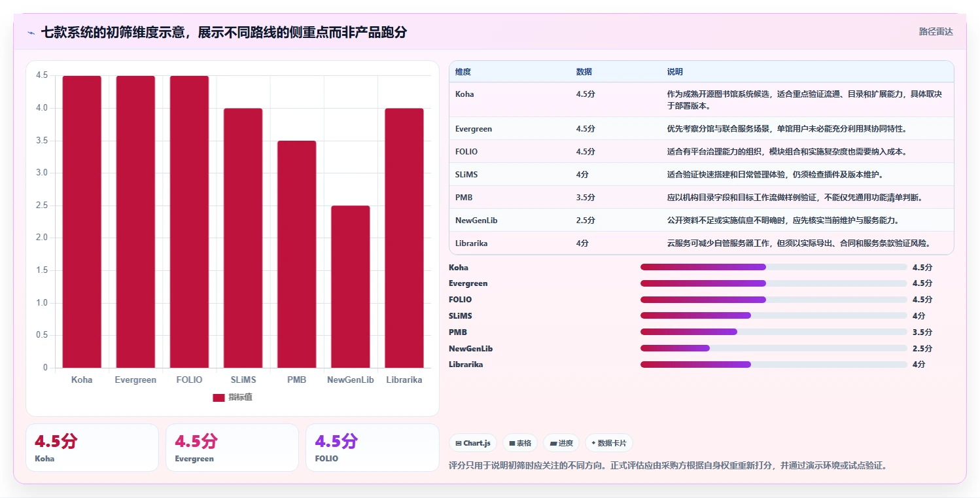Select the Koha table row name

pyautogui.click(x=464, y=94)
